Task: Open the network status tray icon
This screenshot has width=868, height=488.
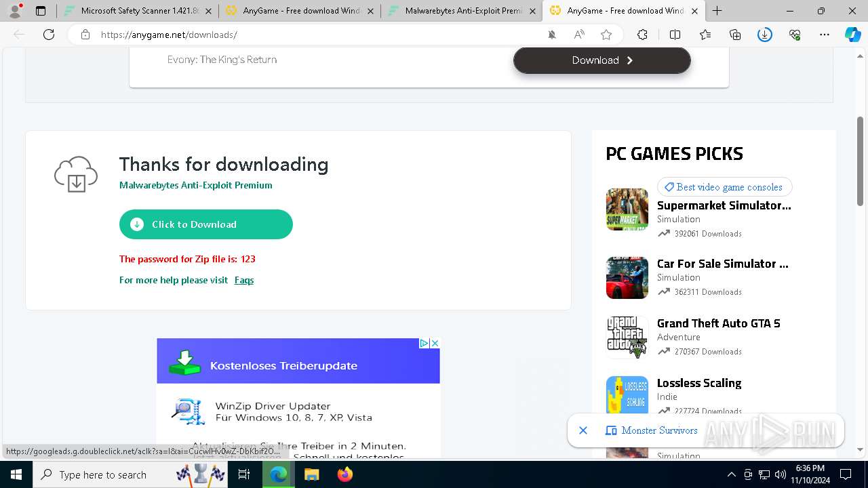Action: click(764, 474)
